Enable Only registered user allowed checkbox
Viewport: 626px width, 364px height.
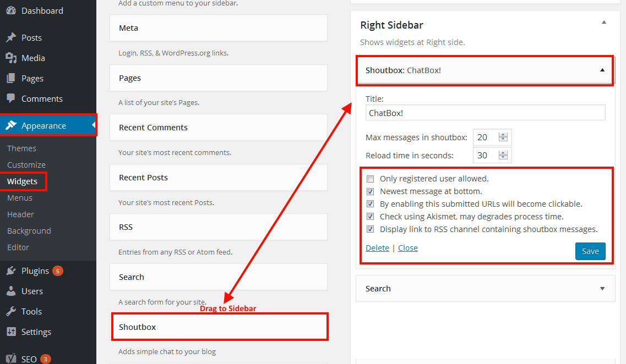click(371, 179)
